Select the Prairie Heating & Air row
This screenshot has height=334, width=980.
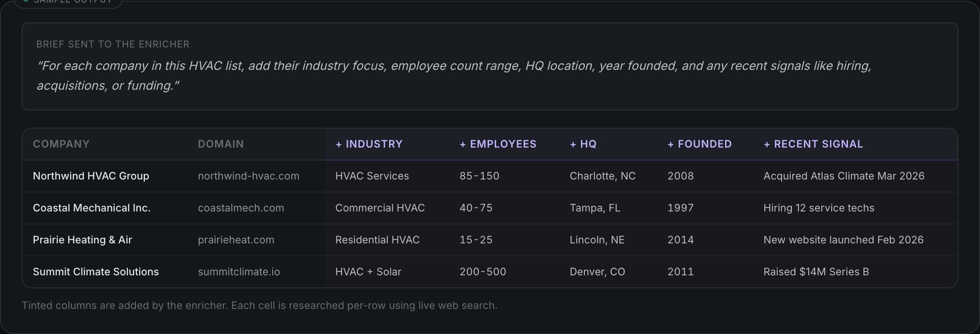point(490,240)
